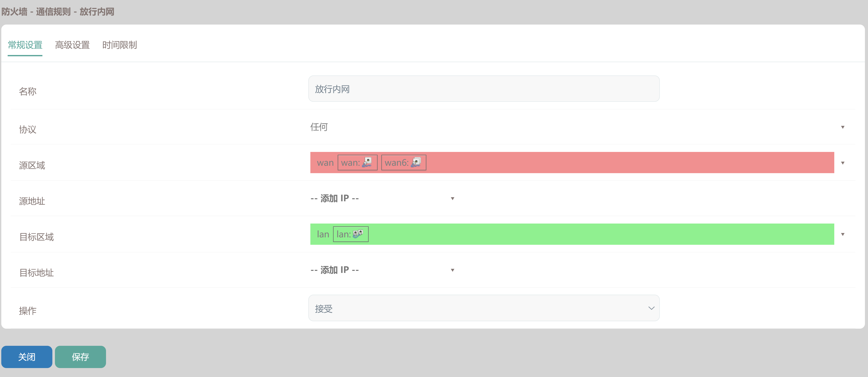This screenshot has height=377, width=868.
Task: Open the green 目标区域 lan zone selector
Action: 572,234
